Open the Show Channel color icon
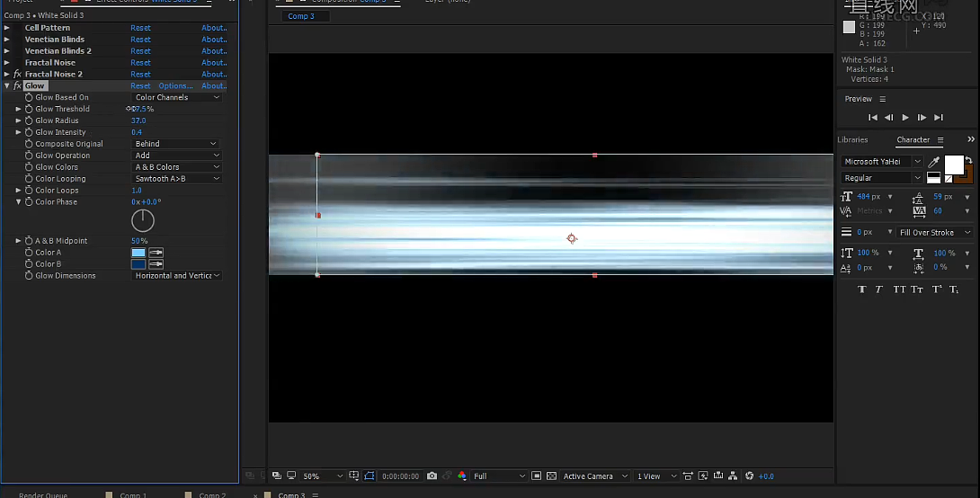The width and height of the screenshot is (980, 498). pos(462,476)
